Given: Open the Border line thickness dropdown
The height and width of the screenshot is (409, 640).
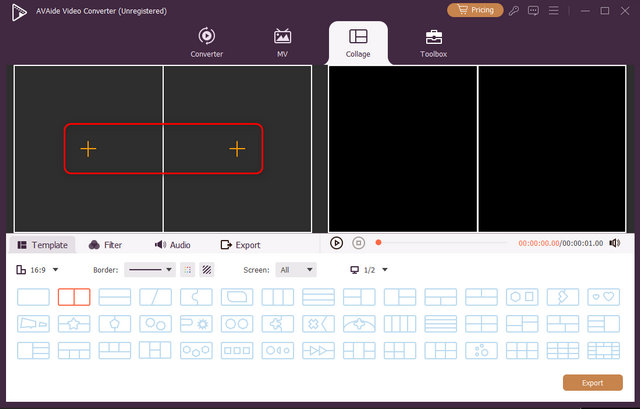Looking at the screenshot, I should point(150,270).
